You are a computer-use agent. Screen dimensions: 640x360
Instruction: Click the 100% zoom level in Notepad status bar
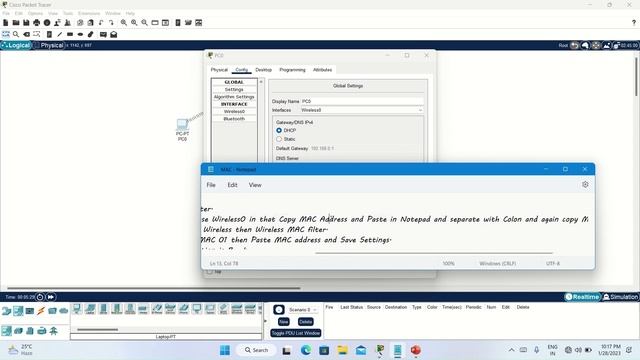coord(449,264)
